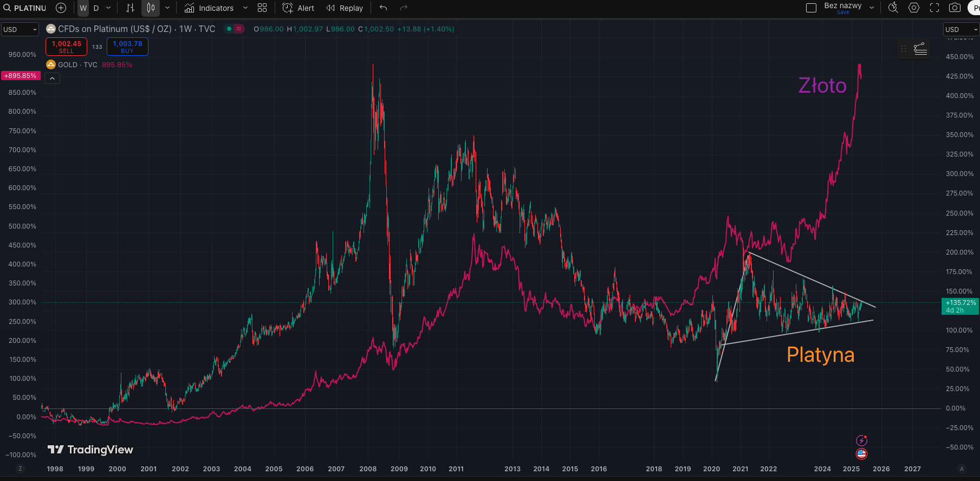Viewport: 980px width, 481px height.
Task: Click the BUY 1,003.78 button
Action: point(127,47)
